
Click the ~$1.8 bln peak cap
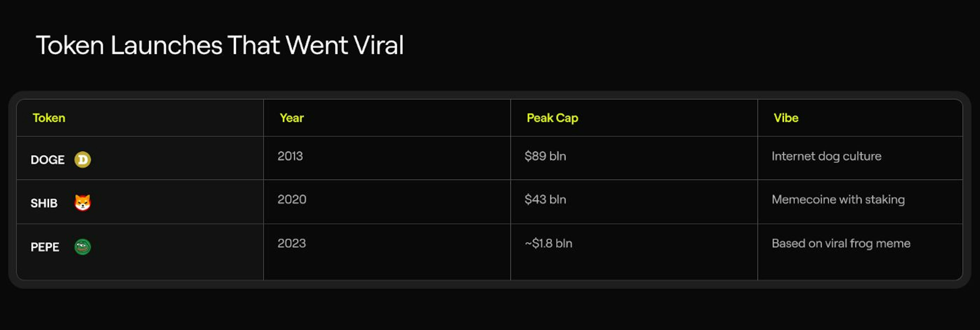(x=548, y=243)
